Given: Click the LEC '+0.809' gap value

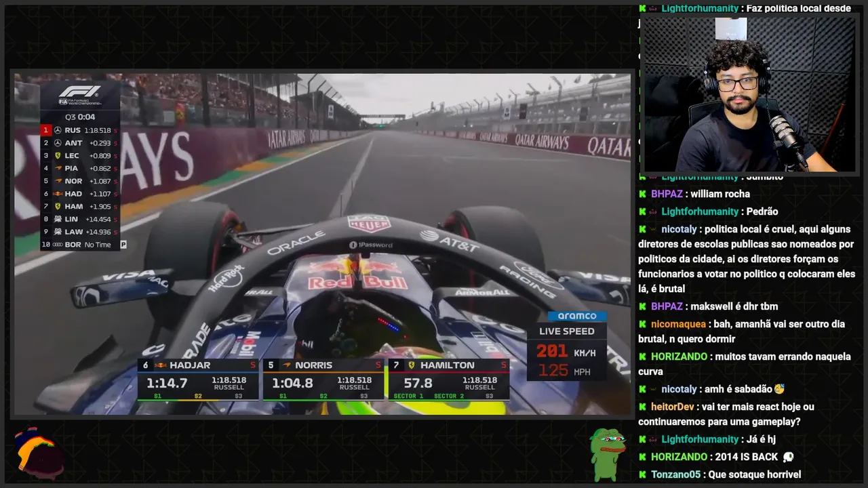Looking at the screenshot, I should 100,156.
